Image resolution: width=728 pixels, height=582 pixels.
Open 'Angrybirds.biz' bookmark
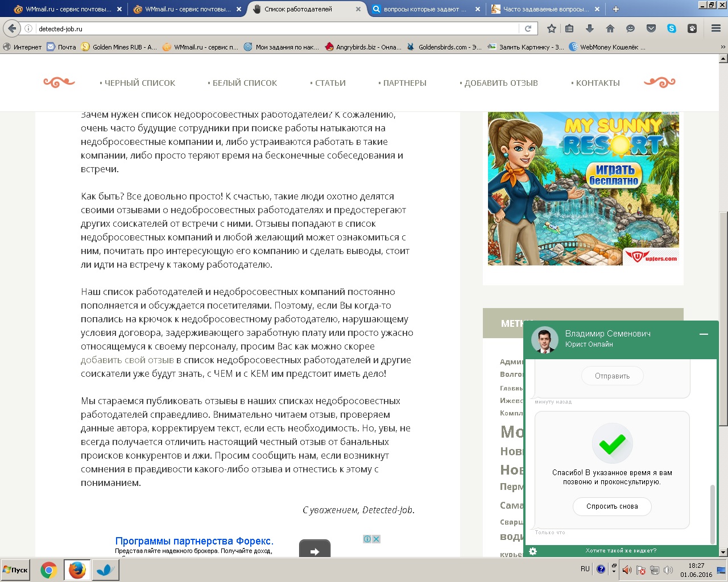(363, 47)
